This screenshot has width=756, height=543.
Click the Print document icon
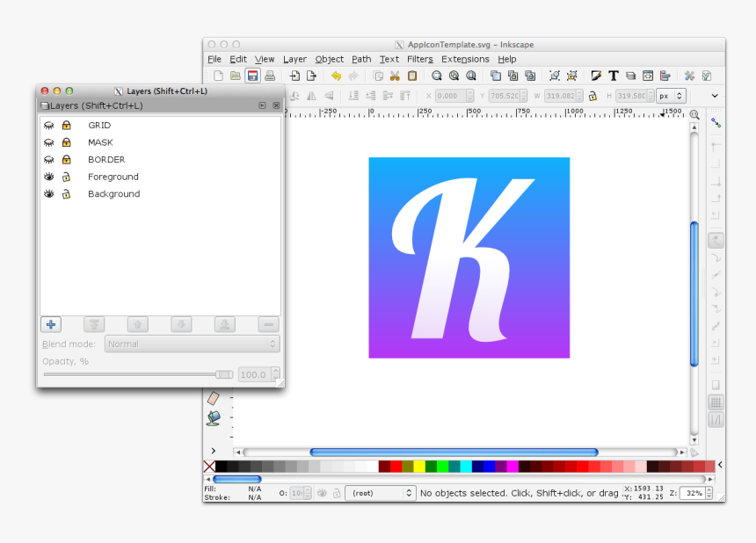(x=271, y=76)
